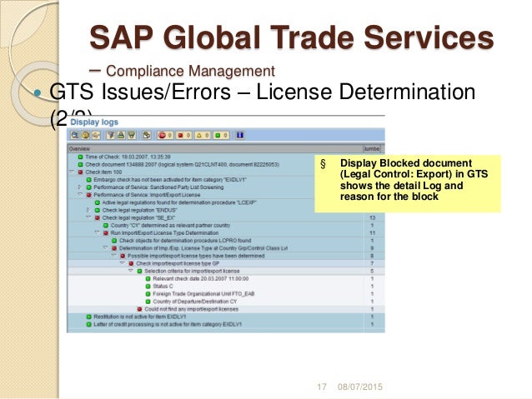
Task: Click green icon of 'Restitution is not active' row
Action: [x=89, y=317]
